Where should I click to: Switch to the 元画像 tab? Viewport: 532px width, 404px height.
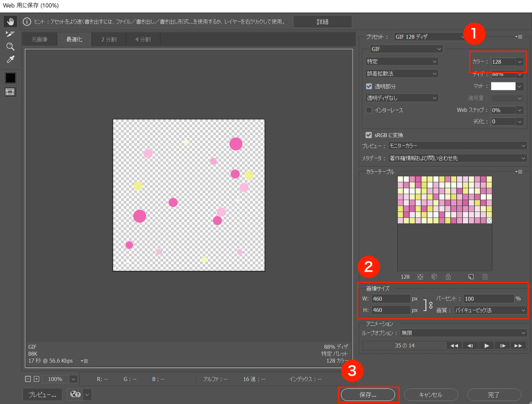tap(39, 39)
